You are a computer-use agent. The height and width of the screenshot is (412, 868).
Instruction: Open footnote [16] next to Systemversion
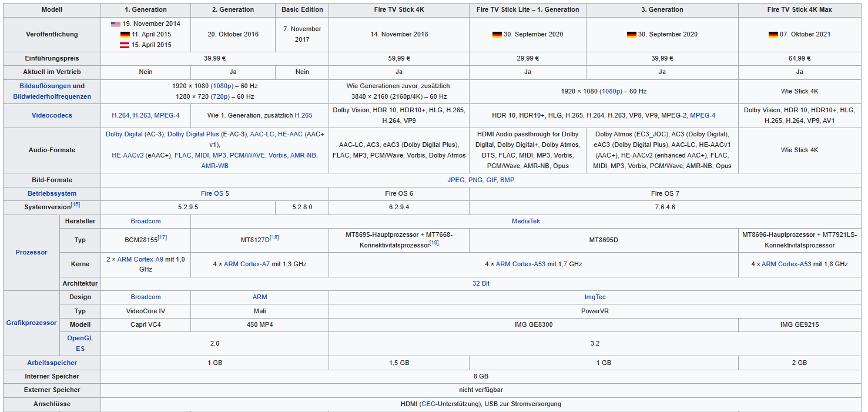75,205
